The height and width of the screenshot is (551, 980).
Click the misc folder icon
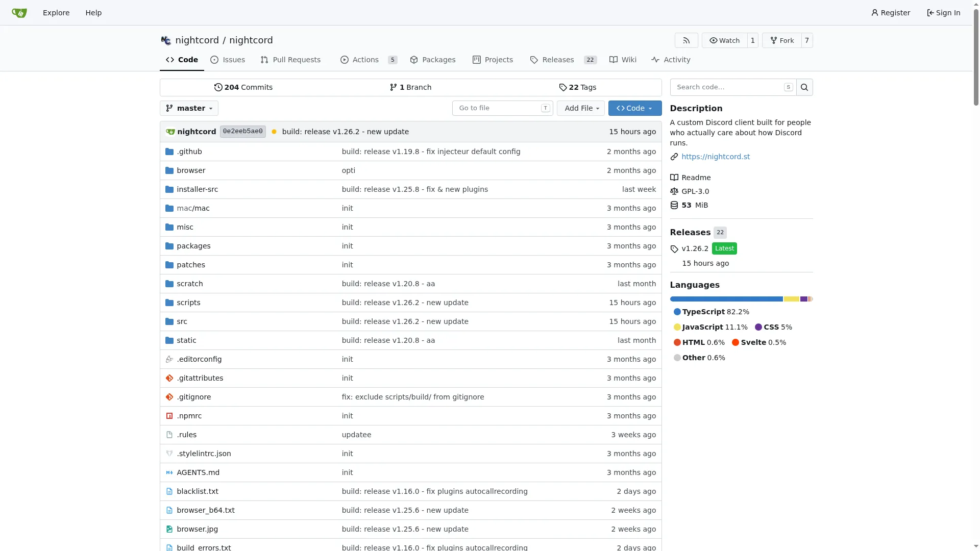click(169, 227)
